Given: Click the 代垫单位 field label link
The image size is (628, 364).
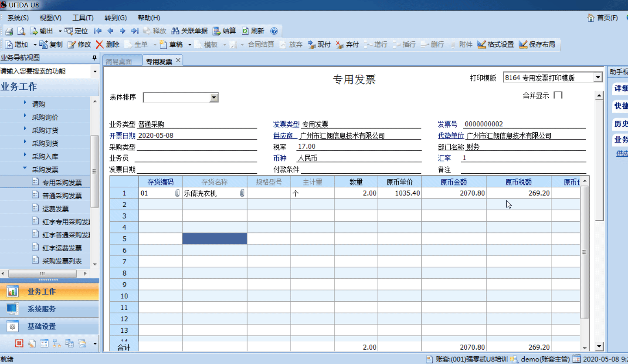Looking at the screenshot, I should click(x=451, y=136).
